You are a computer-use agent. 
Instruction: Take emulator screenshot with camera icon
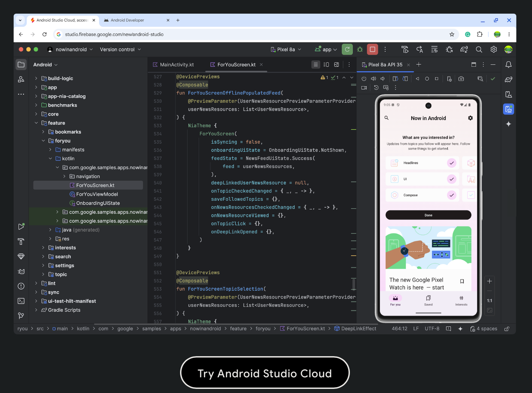click(461, 79)
